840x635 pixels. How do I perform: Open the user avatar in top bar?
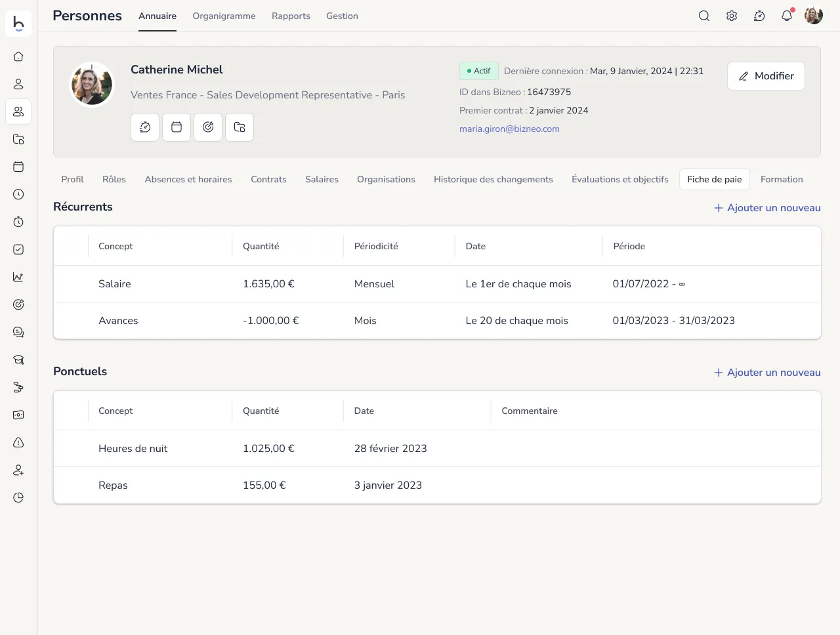pos(814,16)
